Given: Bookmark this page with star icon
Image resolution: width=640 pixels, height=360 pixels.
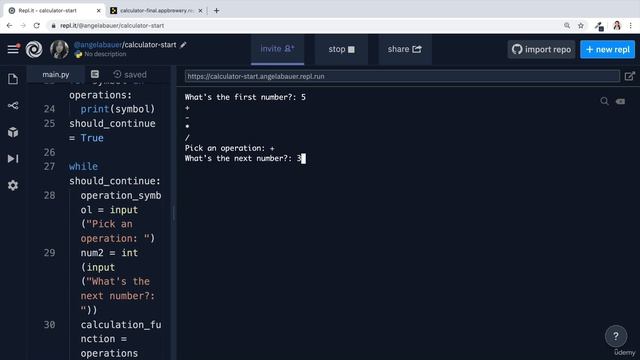Looking at the screenshot, I should [581, 26].
